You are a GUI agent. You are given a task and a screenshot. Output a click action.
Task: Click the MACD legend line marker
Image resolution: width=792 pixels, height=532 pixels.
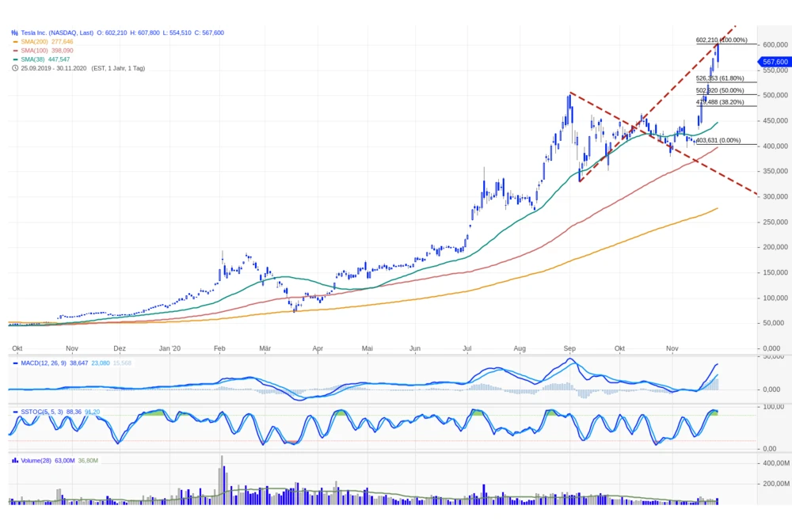[15, 363]
